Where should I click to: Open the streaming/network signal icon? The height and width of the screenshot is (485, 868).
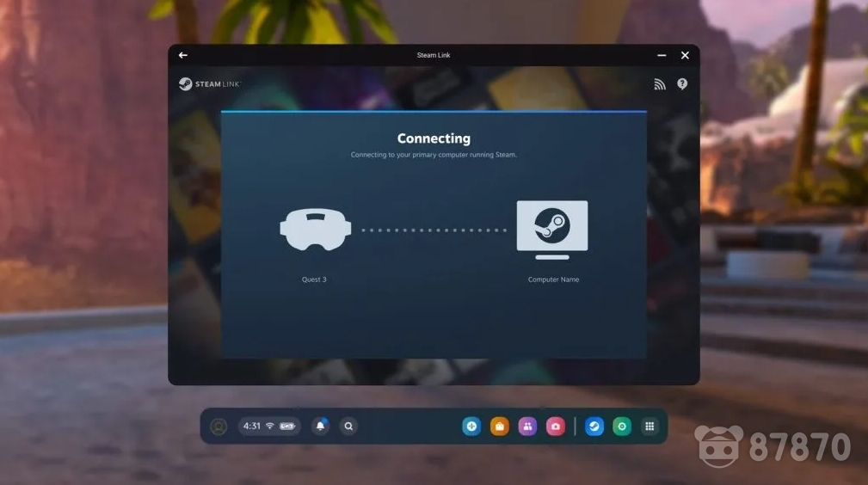pos(659,84)
